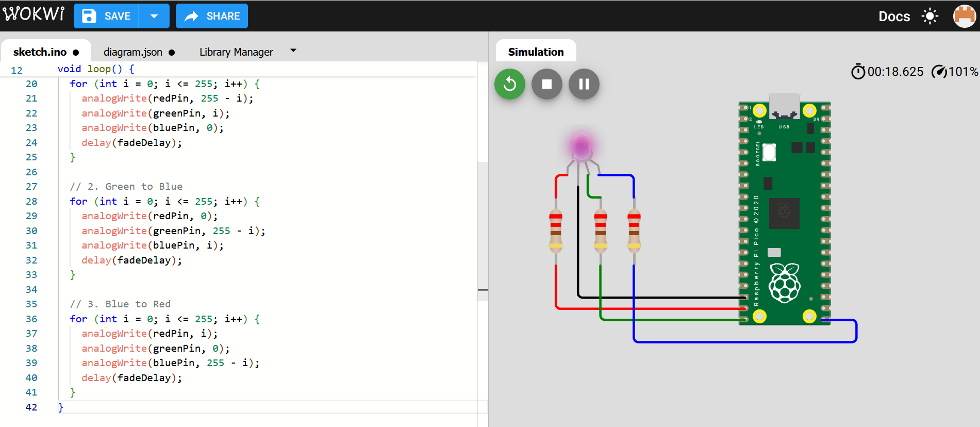
Task: Click the Raspberry Pi Pico BOOTSEL button
Action: pyautogui.click(x=769, y=153)
